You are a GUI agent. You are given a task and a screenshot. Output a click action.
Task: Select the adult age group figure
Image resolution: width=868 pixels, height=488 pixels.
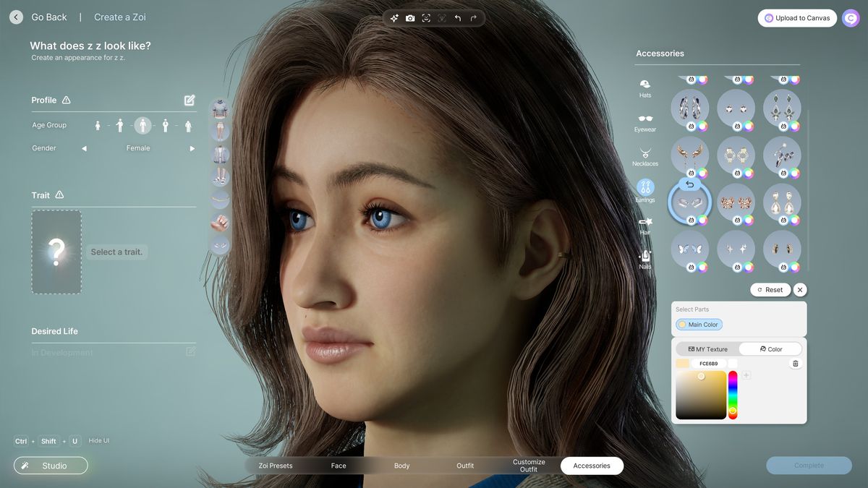click(142, 124)
